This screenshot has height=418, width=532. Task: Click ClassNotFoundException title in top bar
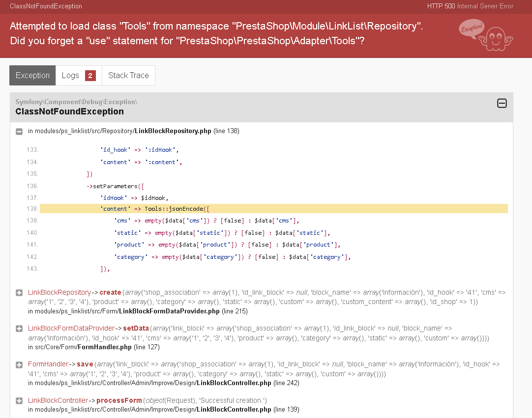[x=46, y=6]
